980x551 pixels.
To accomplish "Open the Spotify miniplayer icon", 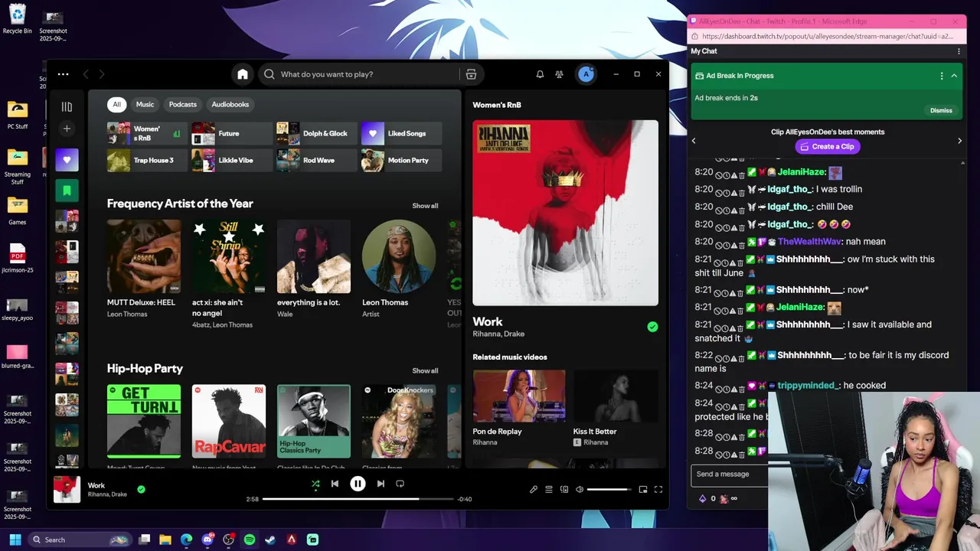I will (643, 490).
